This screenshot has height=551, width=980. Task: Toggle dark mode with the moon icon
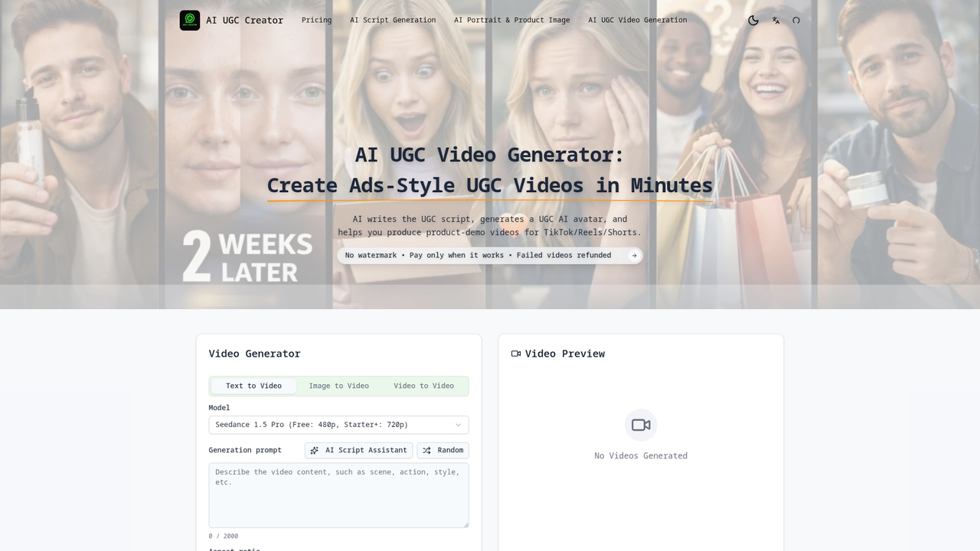(753, 20)
